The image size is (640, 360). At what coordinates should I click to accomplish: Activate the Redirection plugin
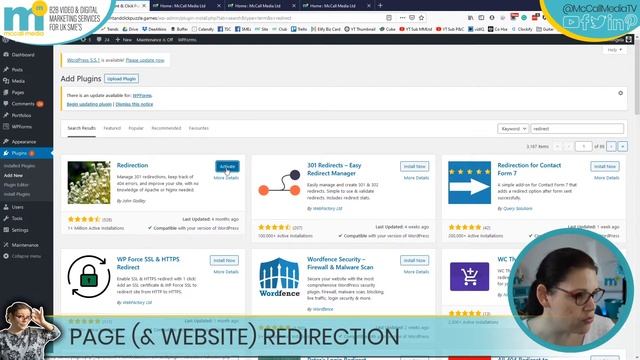(227, 167)
